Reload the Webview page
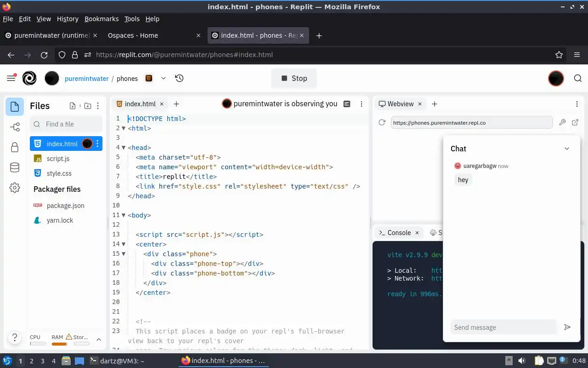588x368 pixels. [x=382, y=122]
